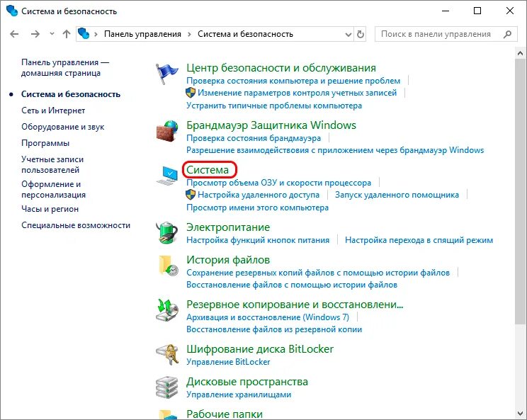Click the Электропитание battery icon
The height and width of the screenshot is (420, 527).
[167, 232]
